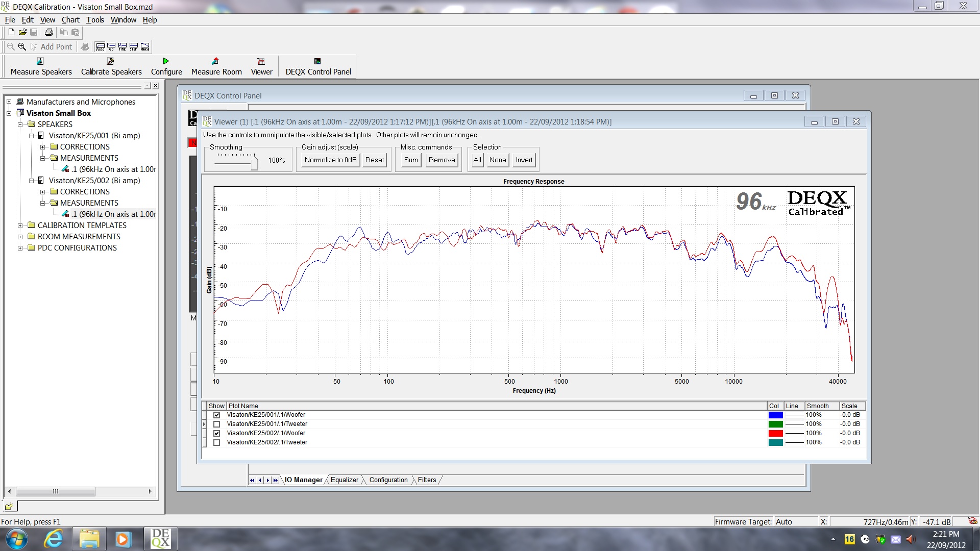This screenshot has width=980, height=551.
Task: Click selection None button
Action: (x=498, y=160)
